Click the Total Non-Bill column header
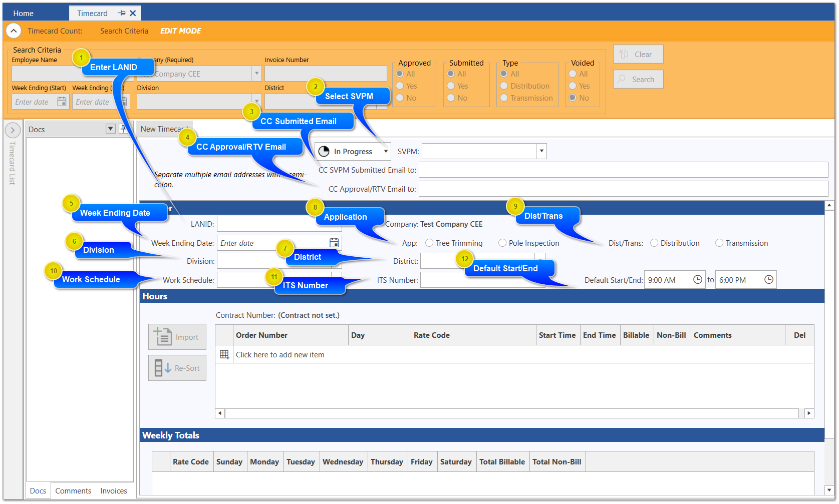The image size is (839, 504). point(557,462)
